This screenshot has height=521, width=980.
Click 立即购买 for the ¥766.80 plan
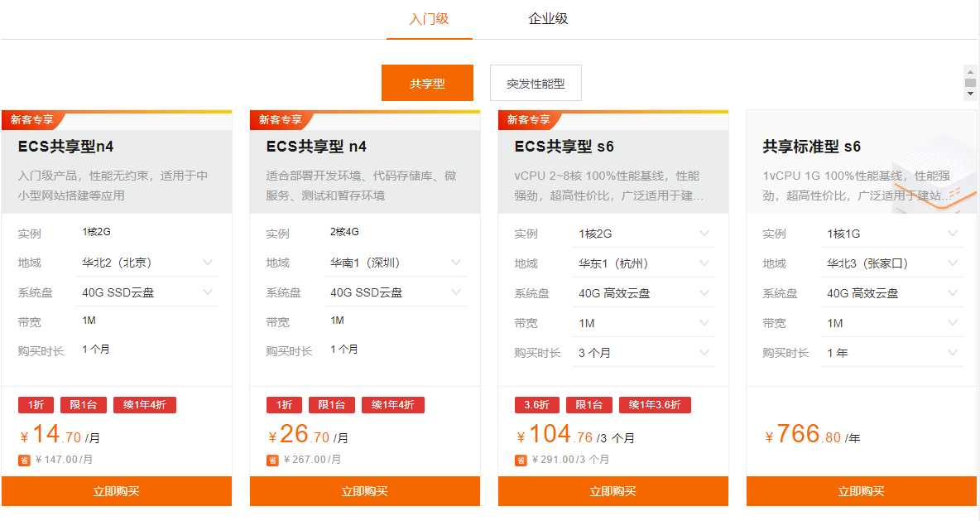click(862, 491)
